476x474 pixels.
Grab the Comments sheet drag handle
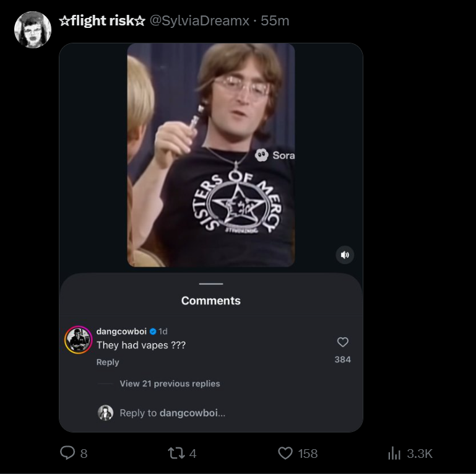click(211, 284)
